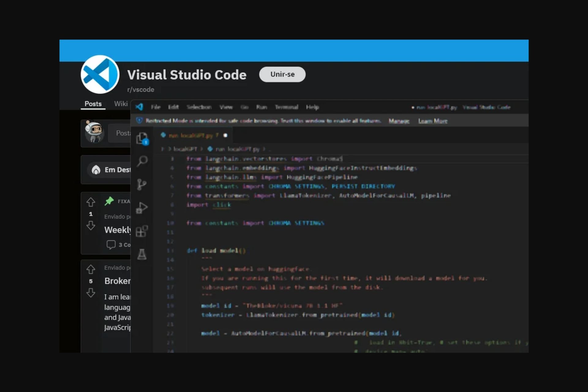Open Search in VS Code activity bar
588x392 pixels.
142,161
